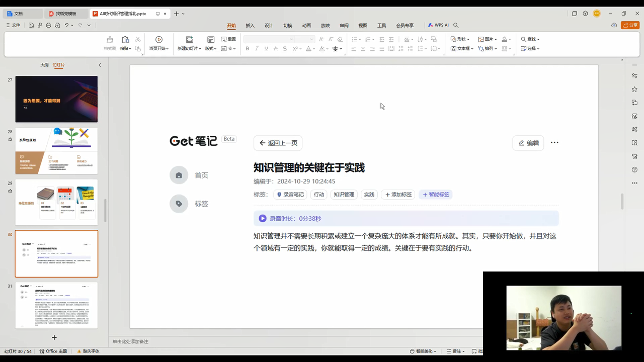Switch to the Insert (插入) ribbon tab
644x362 pixels.
pyautogui.click(x=250, y=26)
